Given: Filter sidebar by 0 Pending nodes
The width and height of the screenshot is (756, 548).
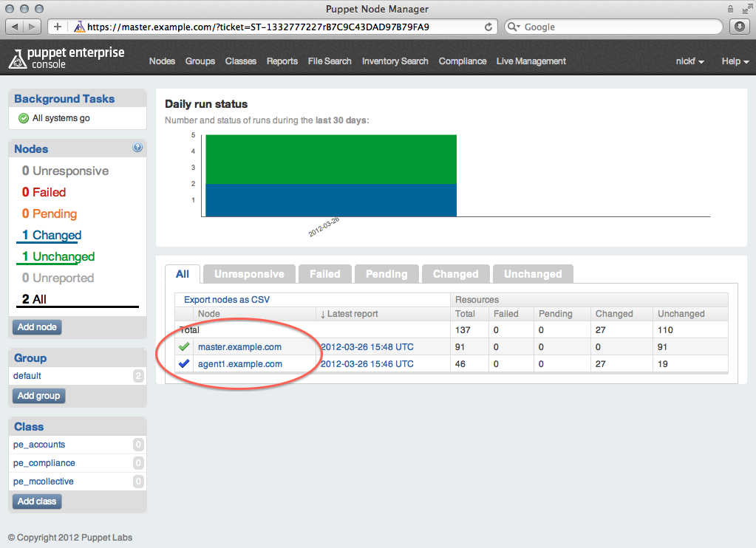Looking at the screenshot, I should (x=50, y=213).
